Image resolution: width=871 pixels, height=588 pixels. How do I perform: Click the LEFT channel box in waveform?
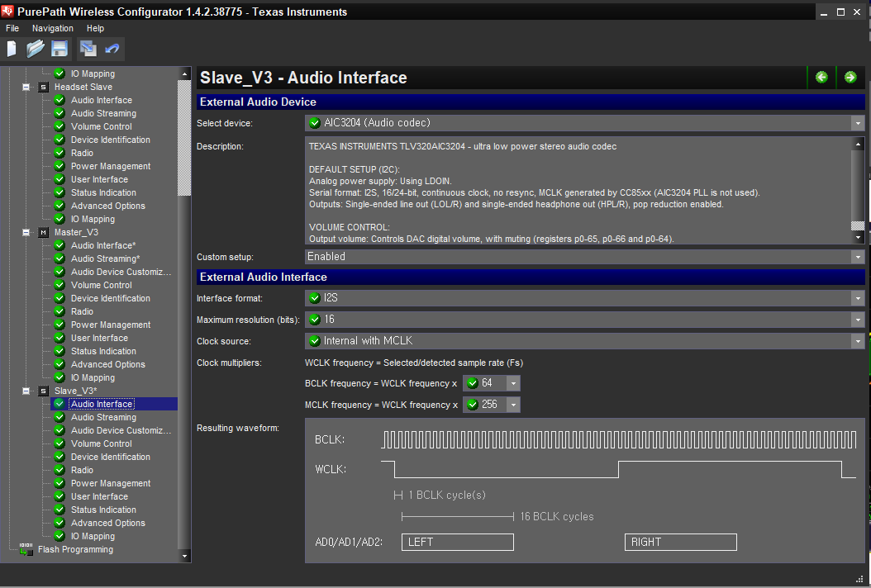coord(457,542)
